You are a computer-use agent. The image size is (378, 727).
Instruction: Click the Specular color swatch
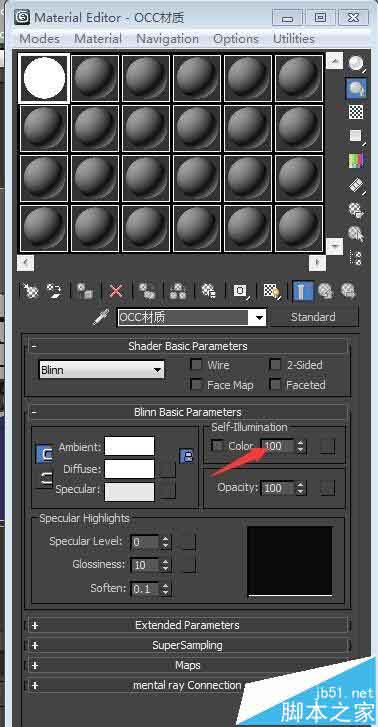pyautogui.click(x=129, y=492)
